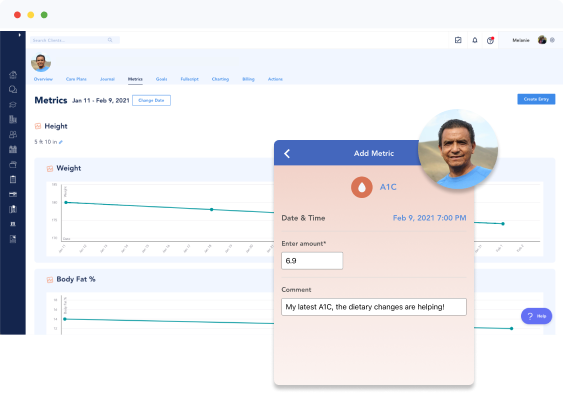Expand the collapsed sidebar with top arrow
Viewport: 563px width, 393px height.
[x=19, y=35]
